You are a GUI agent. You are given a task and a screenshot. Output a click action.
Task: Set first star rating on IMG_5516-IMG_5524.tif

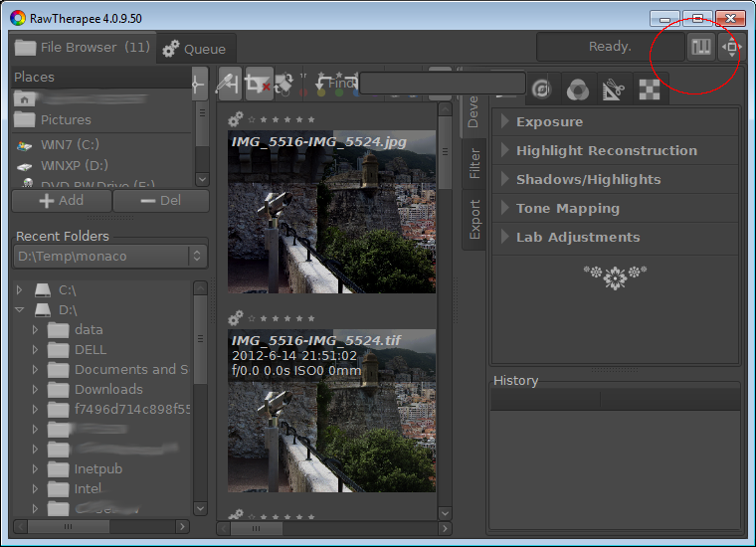coord(264,318)
